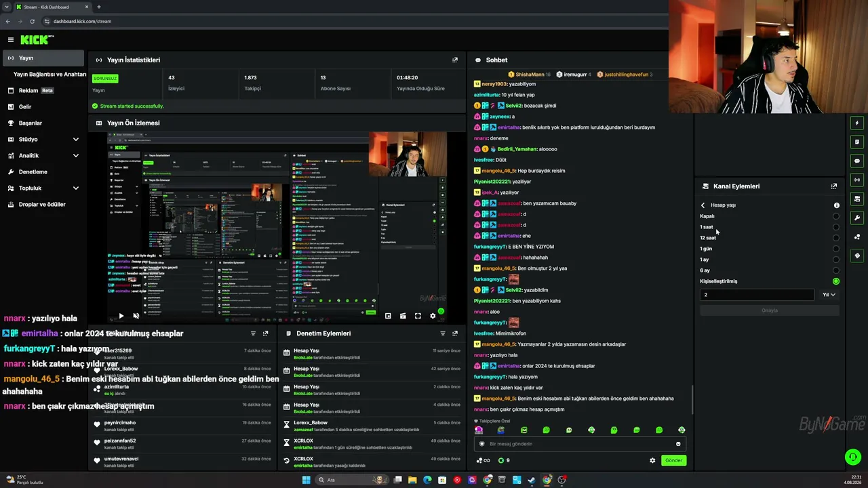Open the Yıl unit dropdown

[x=829, y=295]
